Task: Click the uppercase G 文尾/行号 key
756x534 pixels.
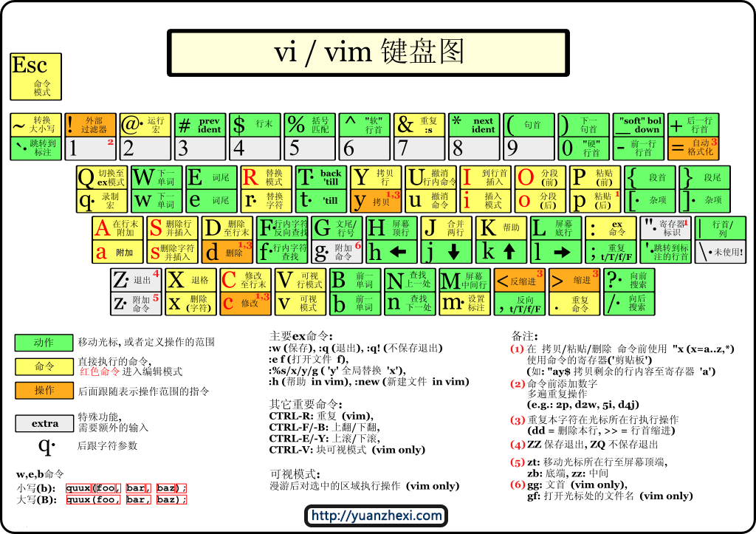Action: pos(337,229)
